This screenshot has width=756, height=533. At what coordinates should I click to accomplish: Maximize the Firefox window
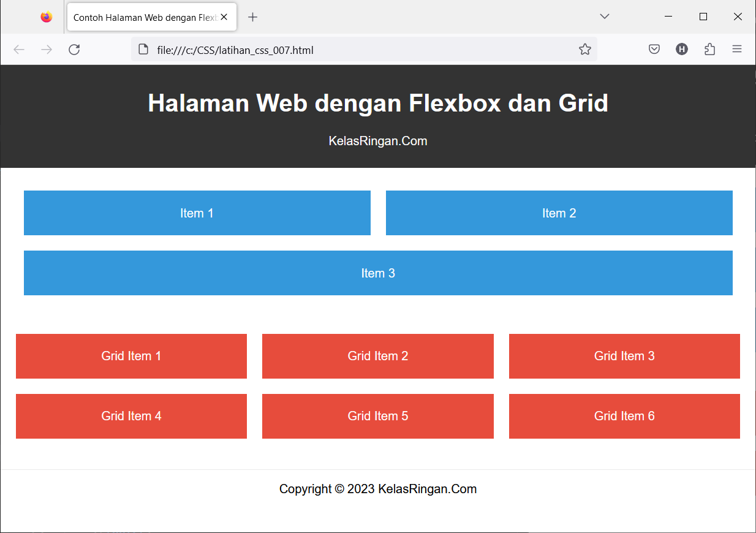pos(703,17)
